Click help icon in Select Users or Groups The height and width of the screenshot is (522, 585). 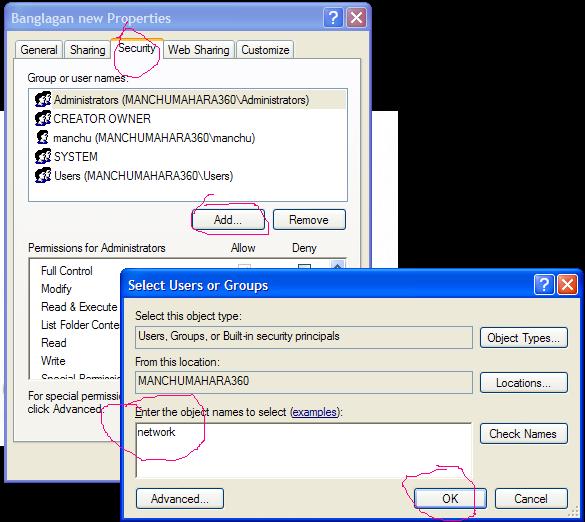544,285
